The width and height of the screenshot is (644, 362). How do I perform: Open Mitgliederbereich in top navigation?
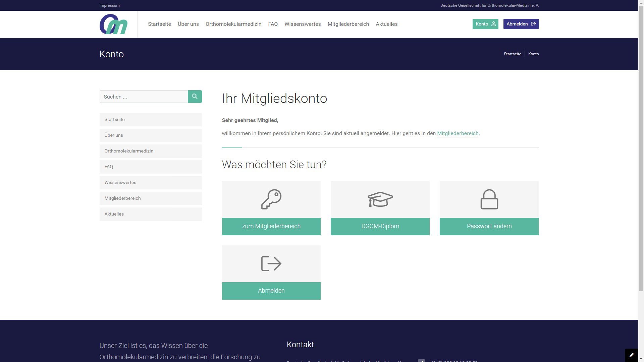click(x=348, y=24)
